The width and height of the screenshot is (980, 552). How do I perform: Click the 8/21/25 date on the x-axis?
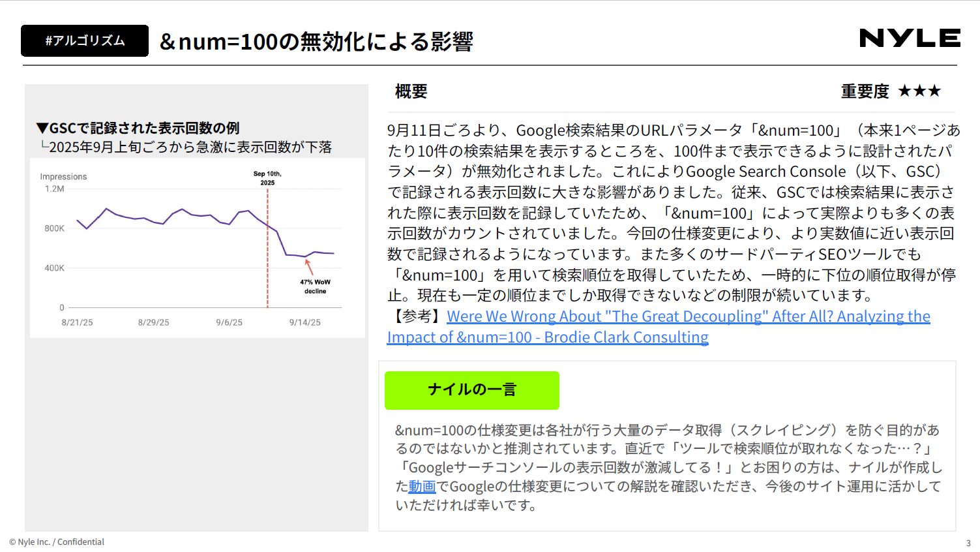pos(77,322)
